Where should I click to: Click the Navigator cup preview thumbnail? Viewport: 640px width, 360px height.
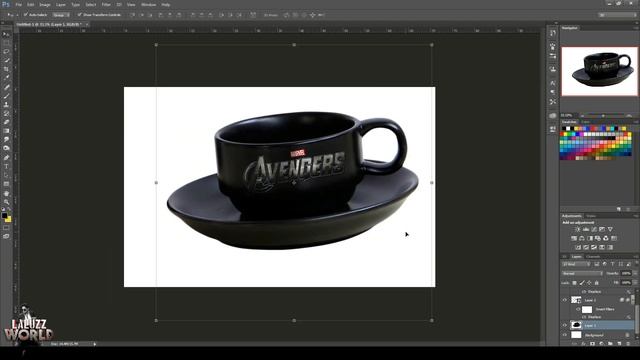point(599,71)
